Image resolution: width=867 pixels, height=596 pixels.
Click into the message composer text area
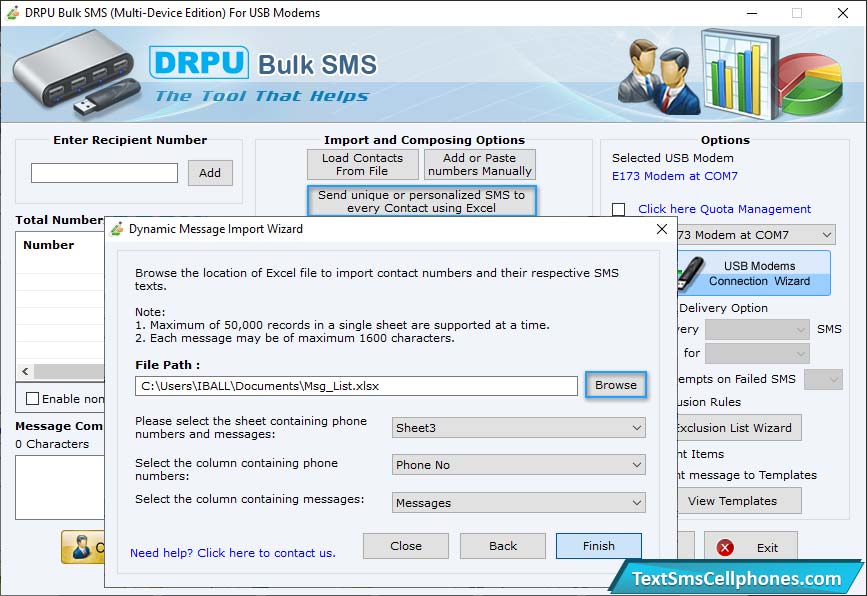pos(60,487)
